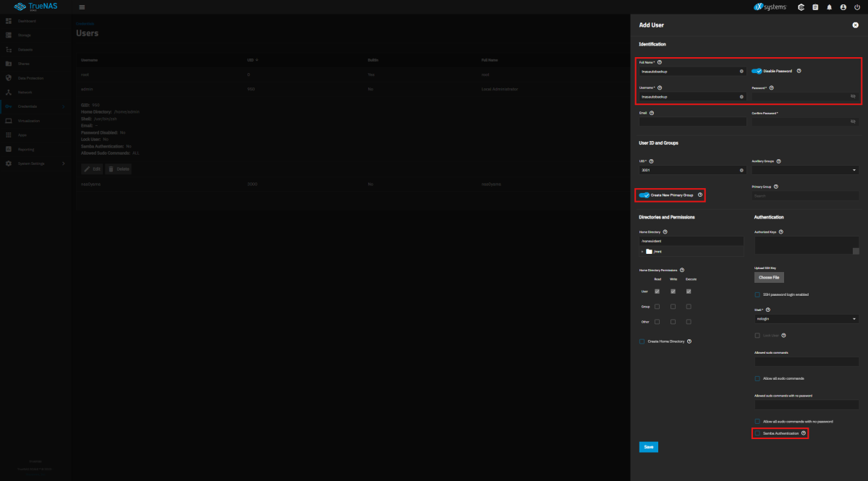Open help tooltip for UID
This screenshot has width=868, height=481.
pos(651,161)
